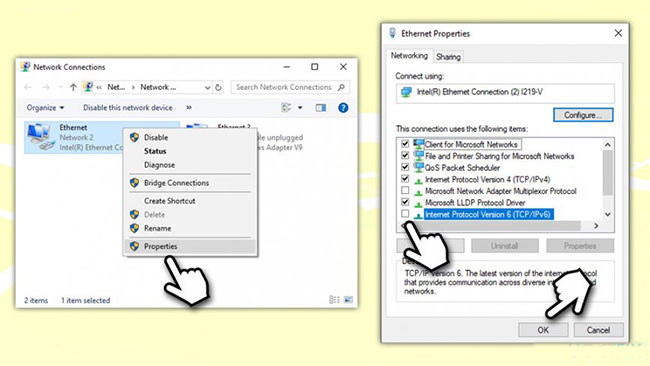This screenshot has height=366, width=650.
Task: Open Status from the context menu
Action: pyautogui.click(x=155, y=151)
